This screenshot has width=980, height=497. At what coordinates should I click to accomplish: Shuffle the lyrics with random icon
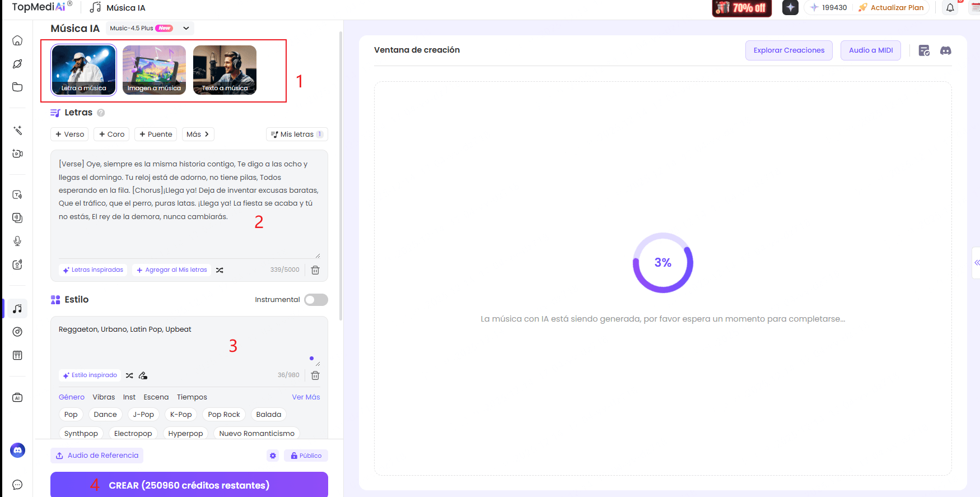click(220, 270)
